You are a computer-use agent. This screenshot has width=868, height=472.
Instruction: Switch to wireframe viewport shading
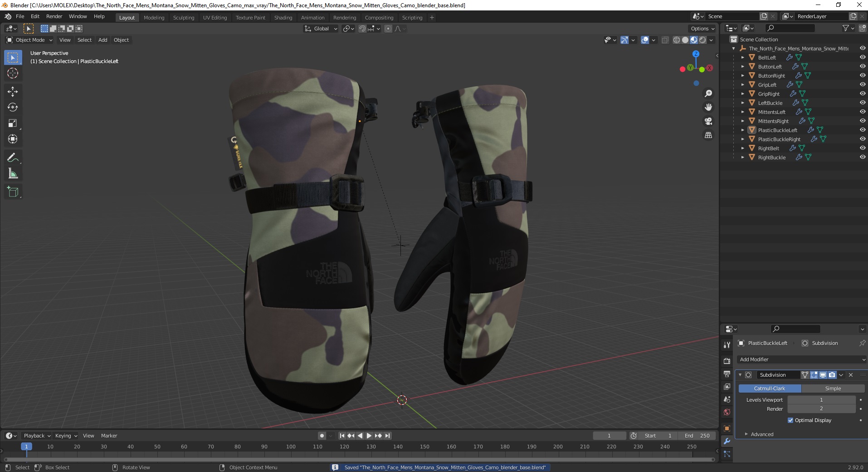[677, 40]
